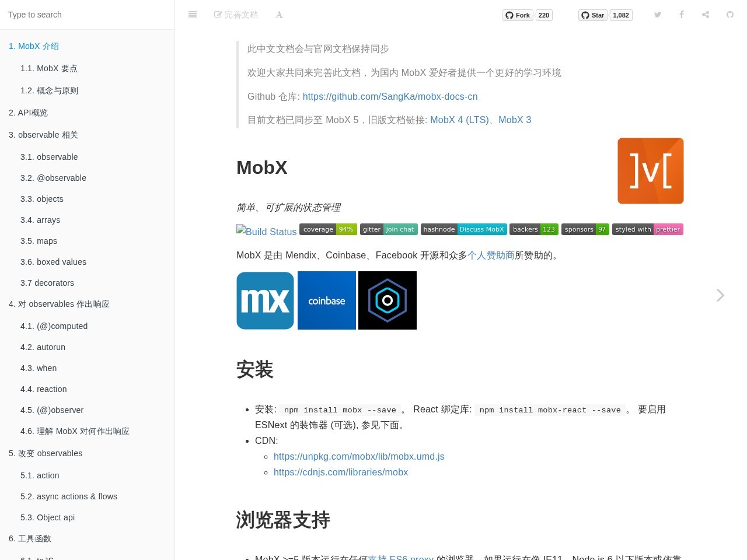Click the hexagon sponsor logo
The image size is (747, 560).
[388, 300]
